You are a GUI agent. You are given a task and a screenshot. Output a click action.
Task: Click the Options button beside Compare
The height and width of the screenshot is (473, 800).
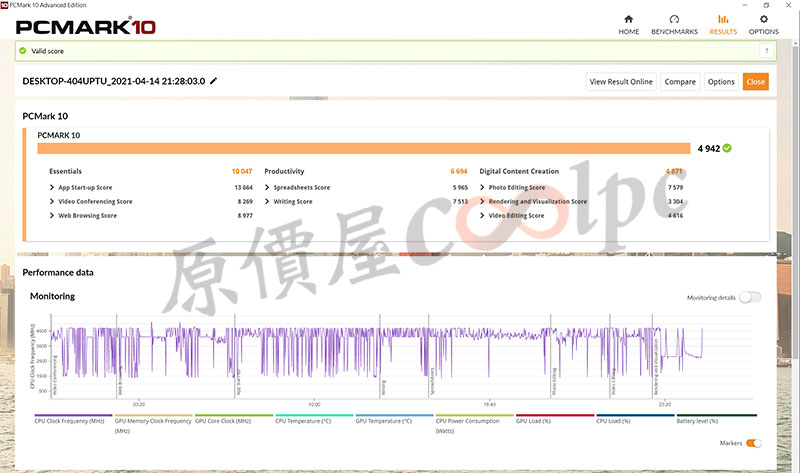click(721, 82)
